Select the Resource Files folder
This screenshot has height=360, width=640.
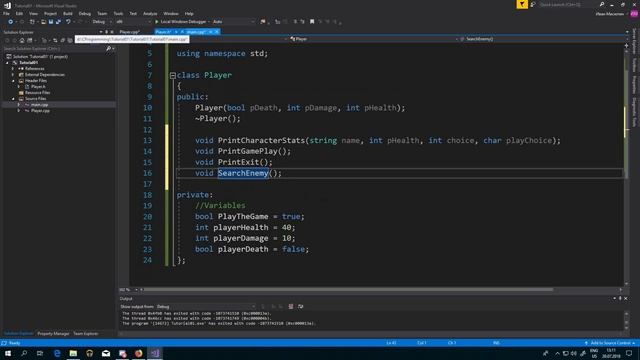coord(37,93)
